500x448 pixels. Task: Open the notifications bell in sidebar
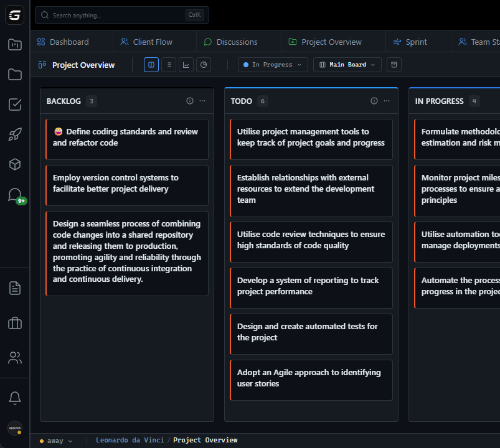(14, 398)
